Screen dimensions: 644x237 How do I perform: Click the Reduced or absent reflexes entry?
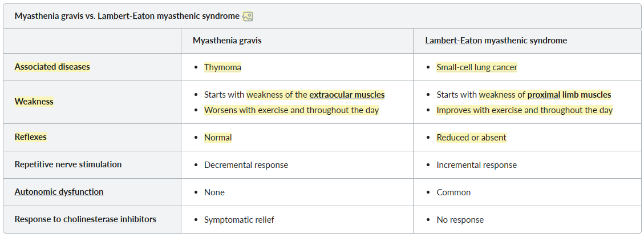[472, 138]
